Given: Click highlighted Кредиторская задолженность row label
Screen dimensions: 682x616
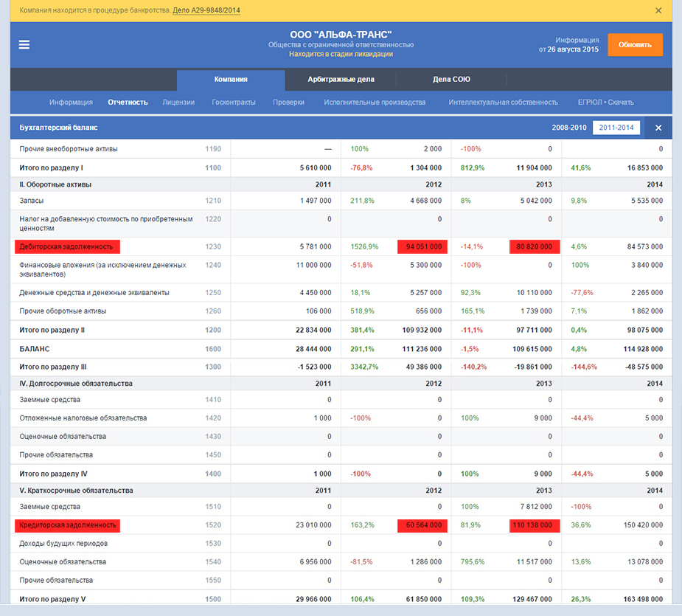Looking at the screenshot, I should pyautogui.click(x=67, y=525).
